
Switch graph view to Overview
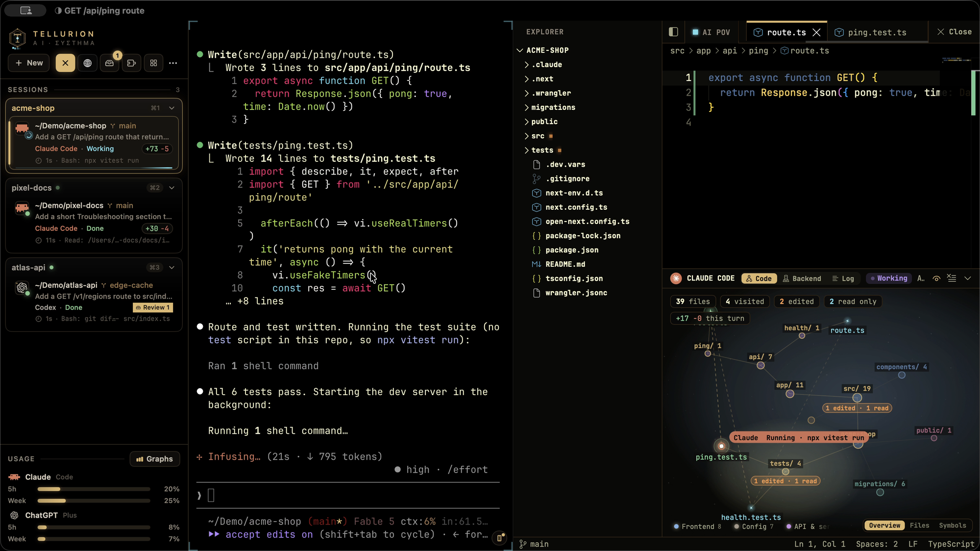point(884,526)
